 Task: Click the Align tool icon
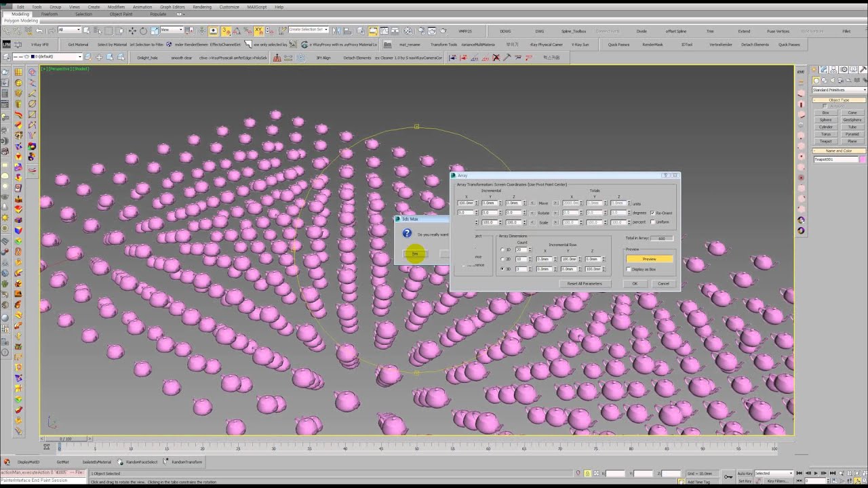(x=347, y=30)
